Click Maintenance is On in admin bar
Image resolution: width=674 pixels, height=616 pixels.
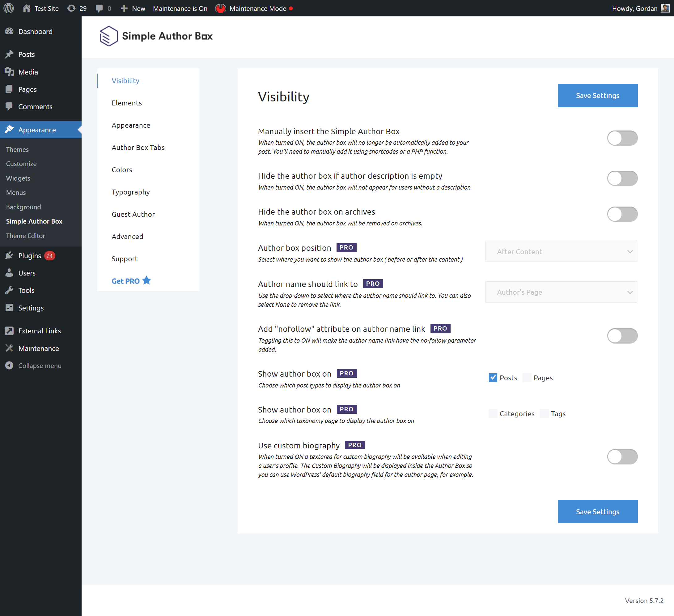pos(180,8)
